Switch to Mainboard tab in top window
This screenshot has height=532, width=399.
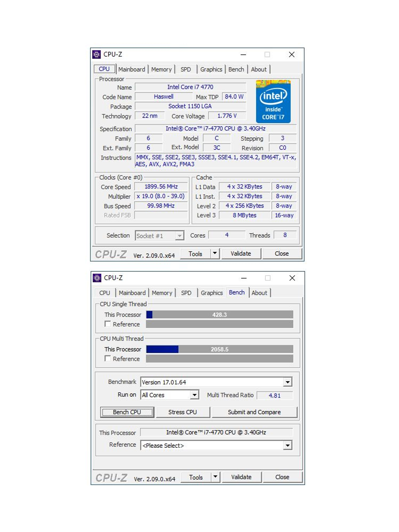point(132,69)
